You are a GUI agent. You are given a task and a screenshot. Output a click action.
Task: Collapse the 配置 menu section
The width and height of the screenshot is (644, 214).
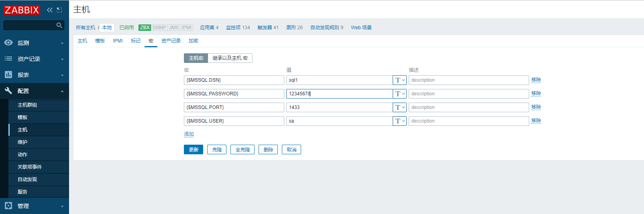point(62,91)
